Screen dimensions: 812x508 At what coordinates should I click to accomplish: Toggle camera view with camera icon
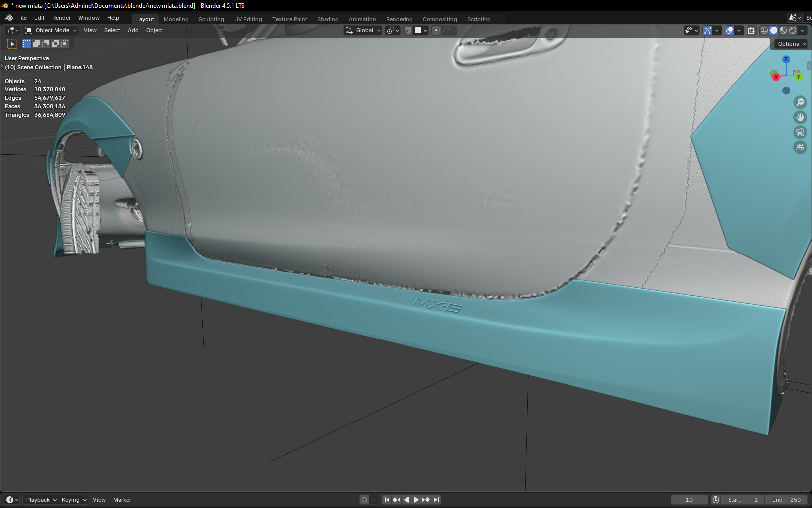pos(800,132)
